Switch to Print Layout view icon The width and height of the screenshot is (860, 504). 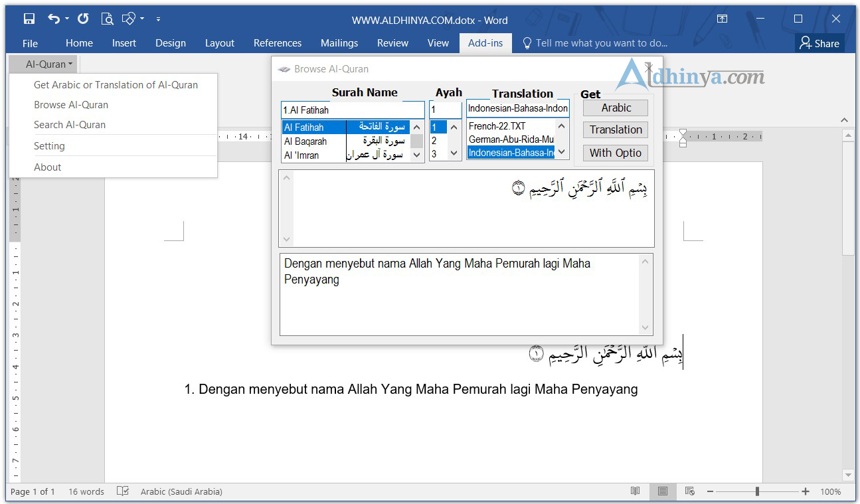662,491
